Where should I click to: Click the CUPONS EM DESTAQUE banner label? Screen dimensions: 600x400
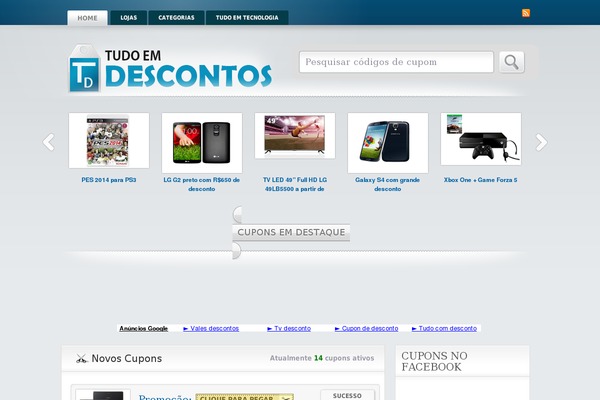pyautogui.click(x=291, y=232)
